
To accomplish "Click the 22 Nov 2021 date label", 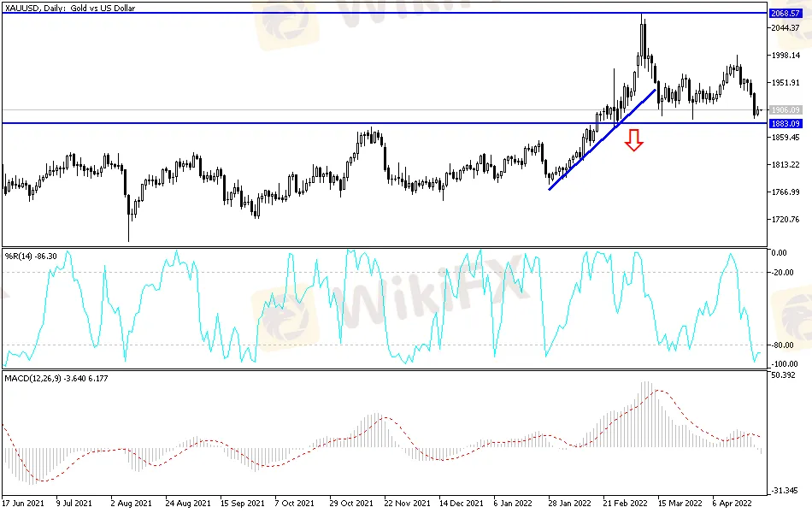I will click(407, 503).
